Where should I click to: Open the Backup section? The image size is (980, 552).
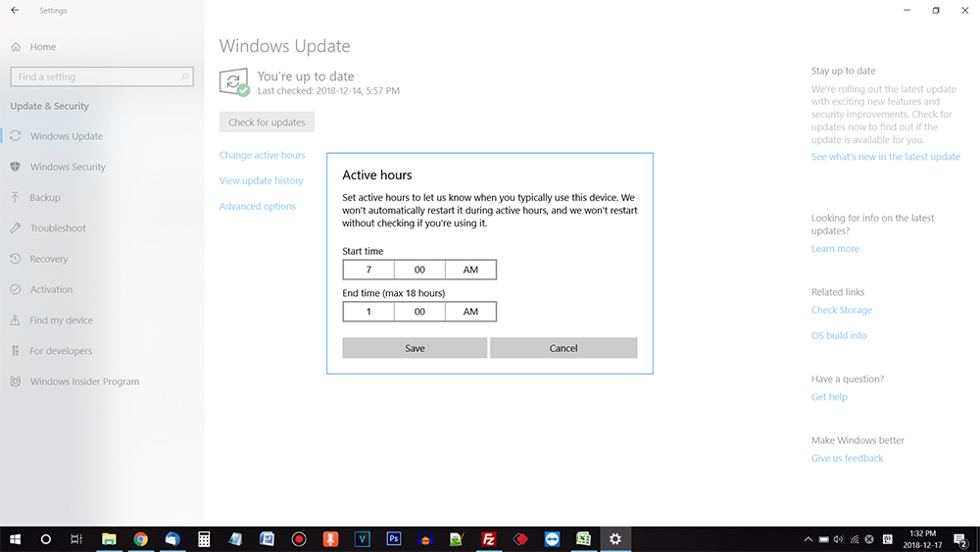pos(45,197)
